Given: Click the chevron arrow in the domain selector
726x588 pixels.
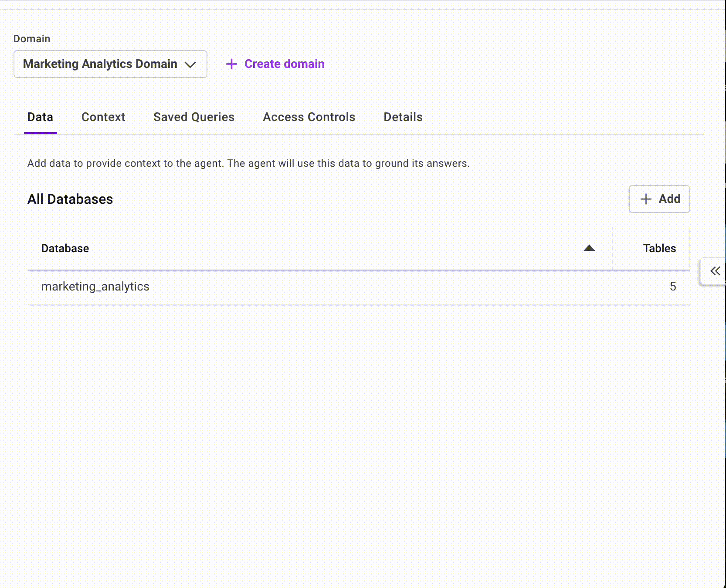Looking at the screenshot, I should 190,64.
